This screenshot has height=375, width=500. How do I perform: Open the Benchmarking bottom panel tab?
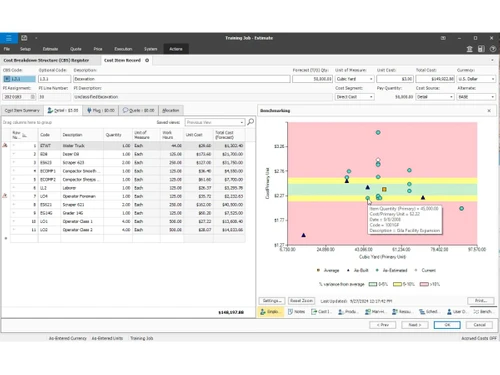click(x=483, y=312)
